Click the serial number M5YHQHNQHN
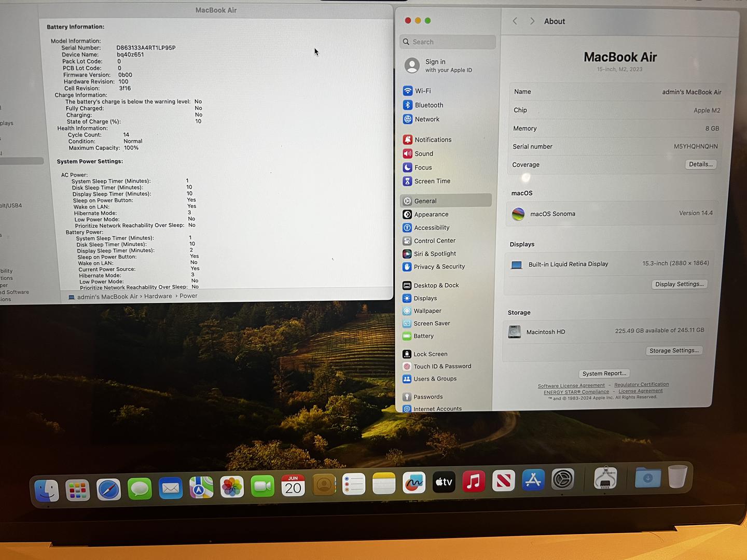The image size is (747, 560). click(x=696, y=146)
